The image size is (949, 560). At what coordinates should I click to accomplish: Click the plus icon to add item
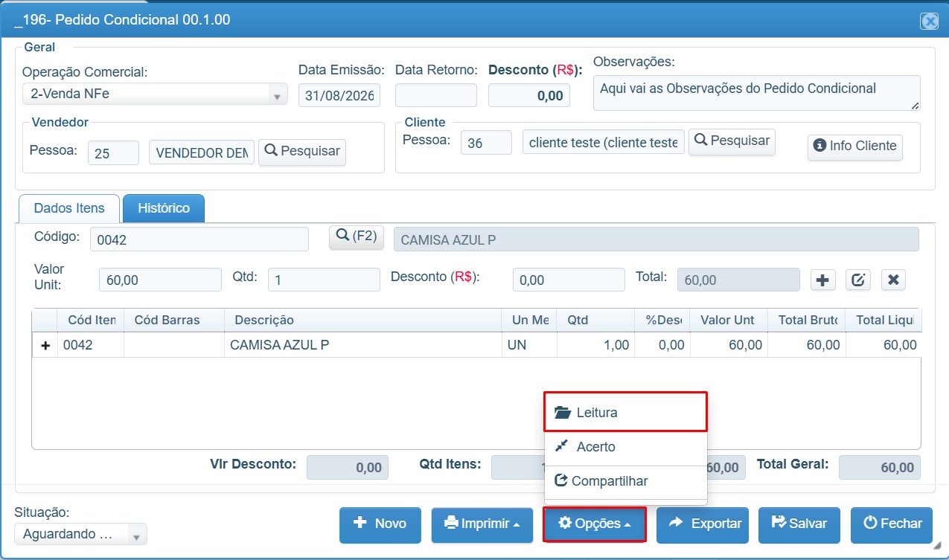822,280
